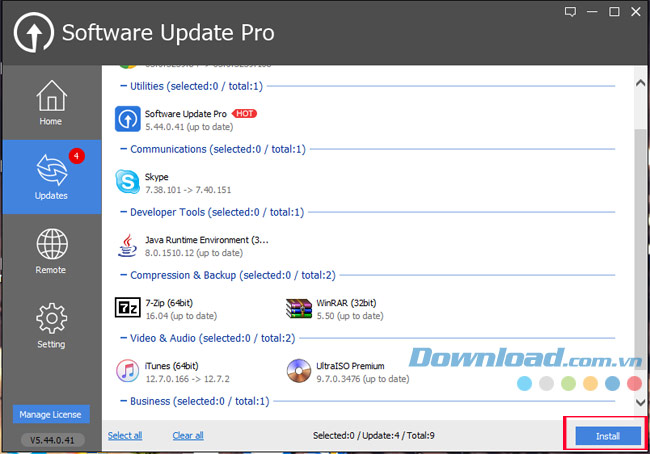Click the Software Update Pro title text
Viewport: 650px width, 454px height.
[168, 32]
